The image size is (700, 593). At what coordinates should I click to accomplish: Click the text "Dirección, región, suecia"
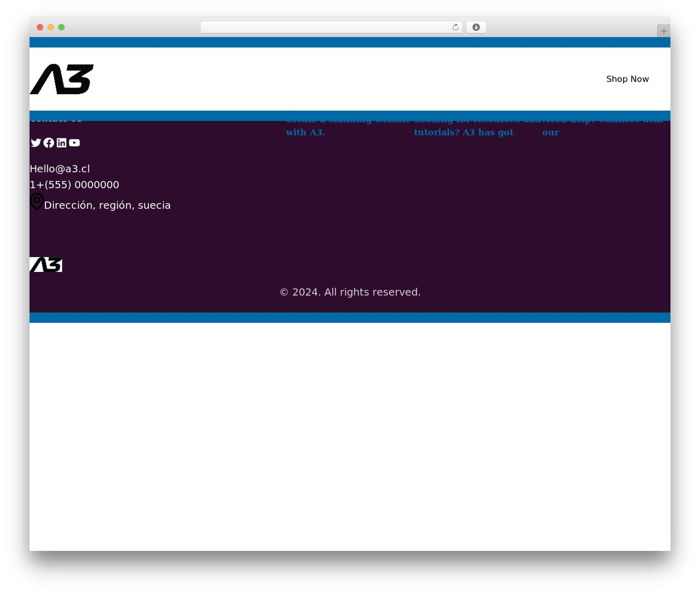tap(107, 205)
